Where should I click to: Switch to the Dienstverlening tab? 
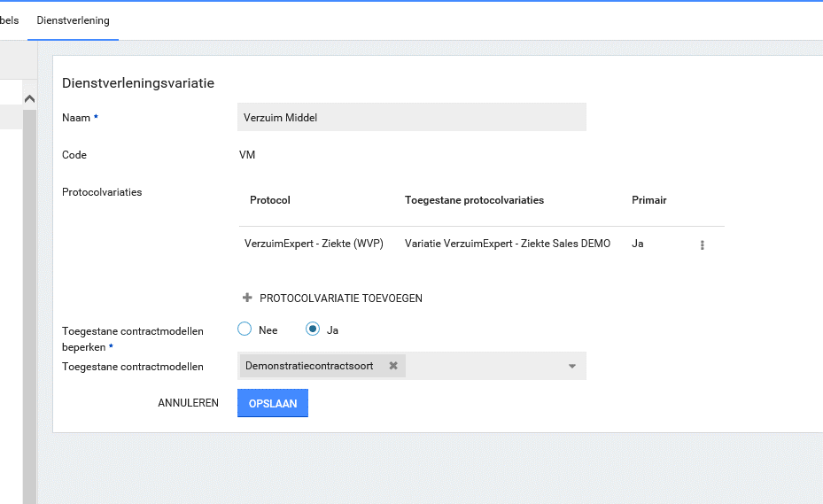tap(73, 20)
